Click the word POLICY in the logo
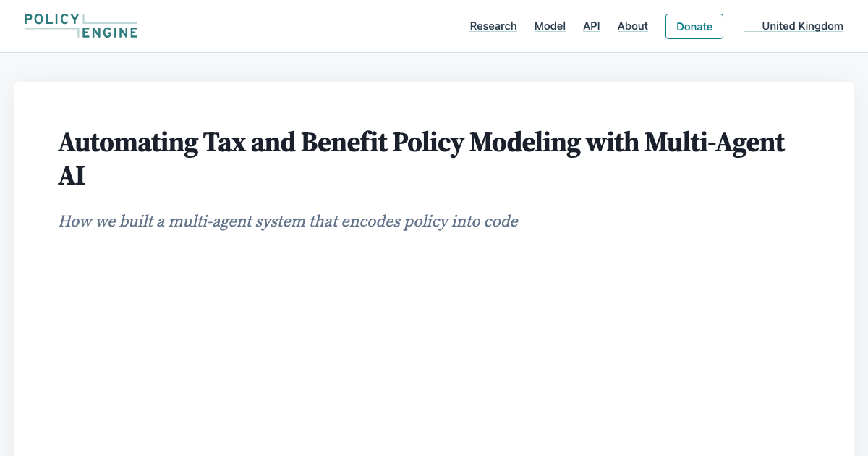 coord(52,19)
